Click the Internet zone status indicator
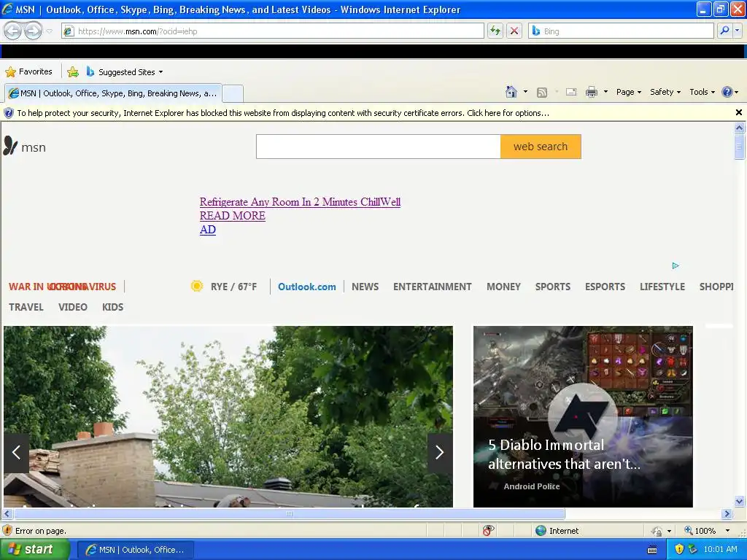 tap(557, 531)
